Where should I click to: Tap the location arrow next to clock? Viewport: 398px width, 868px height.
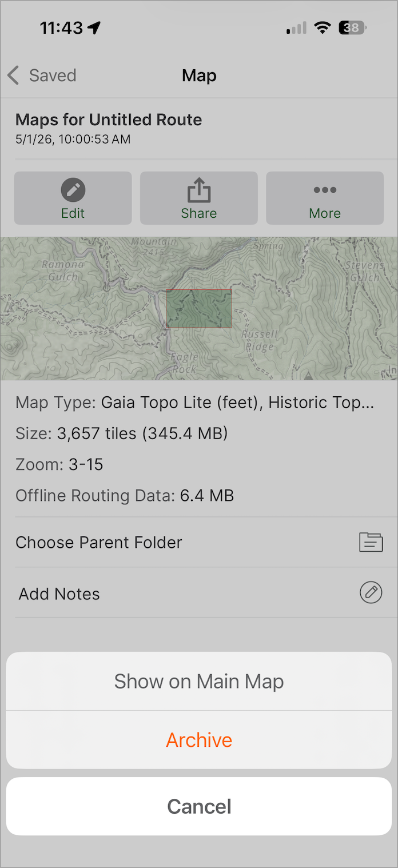[x=94, y=27]
